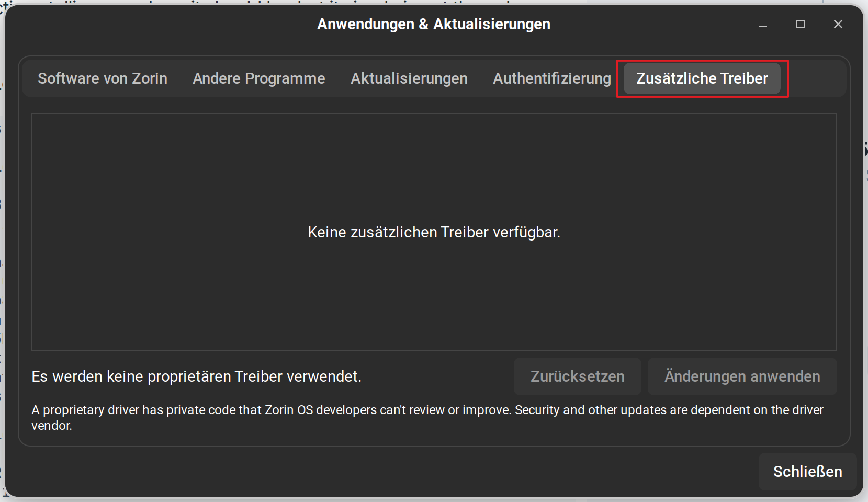The width and height of the screenshot is (868, 502).
Task: Switch to the Software von Zorin tab
Action: pyautogui.click(x=103, y=78)
